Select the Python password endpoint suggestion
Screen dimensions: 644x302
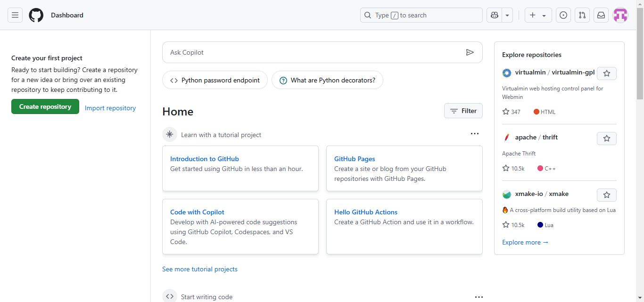click(215, 80)
